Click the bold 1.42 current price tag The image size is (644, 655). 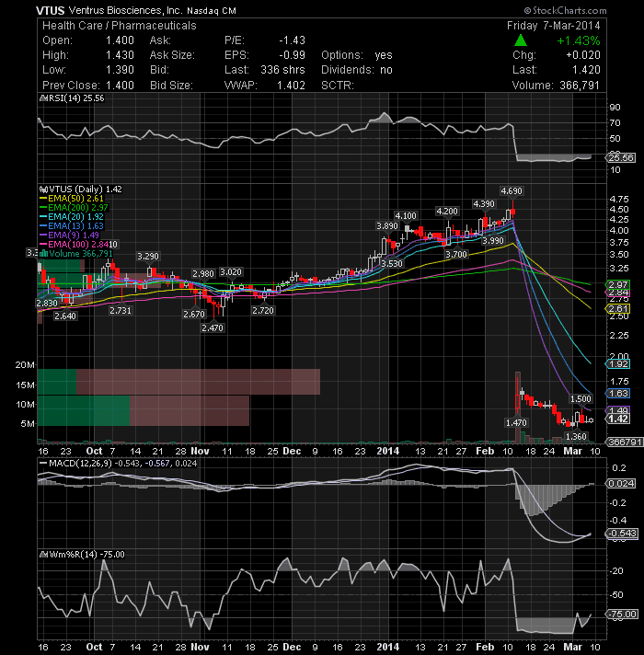pos(618,419)
